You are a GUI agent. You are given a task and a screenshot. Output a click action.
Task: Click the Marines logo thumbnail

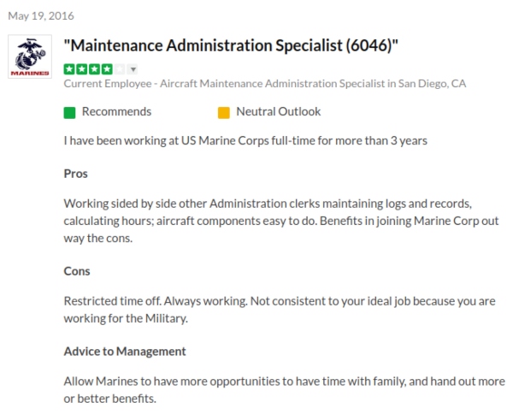pos(30,57)
